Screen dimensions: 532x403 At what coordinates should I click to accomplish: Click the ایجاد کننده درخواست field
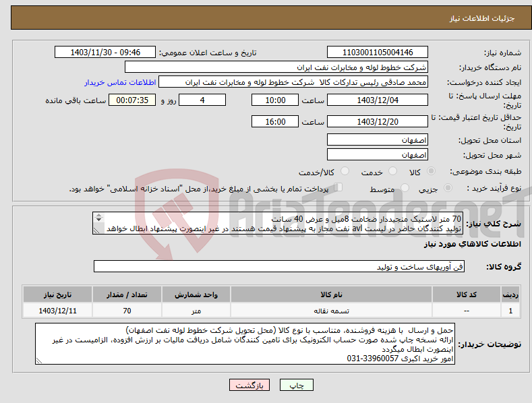(293, 82)
